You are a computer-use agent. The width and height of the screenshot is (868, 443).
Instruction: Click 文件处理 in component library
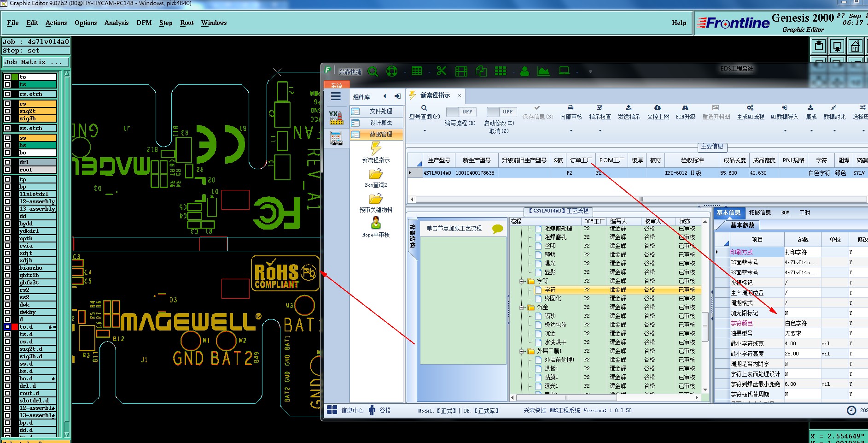[x=376, y=111]
